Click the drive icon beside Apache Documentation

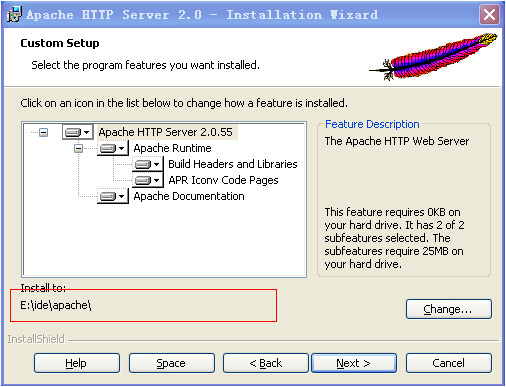tap(108, 196)
